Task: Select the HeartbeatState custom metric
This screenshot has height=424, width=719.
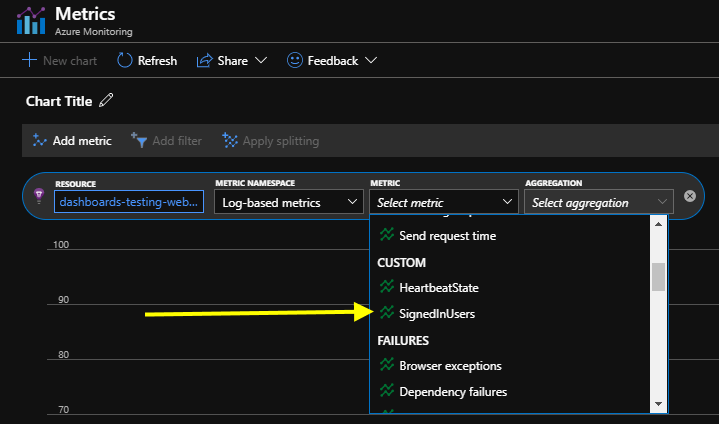Action: (x=439, y=288)
